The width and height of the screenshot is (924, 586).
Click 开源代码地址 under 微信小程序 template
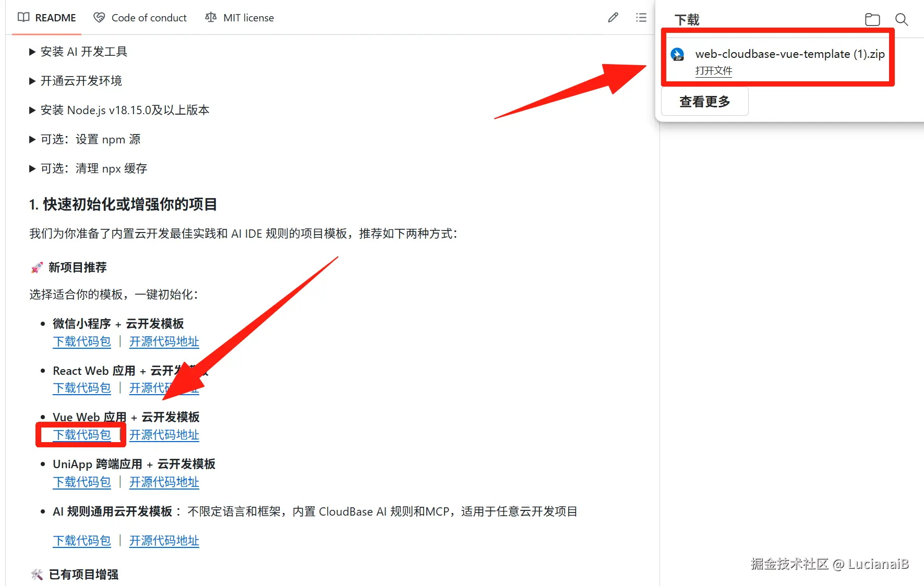coord(164,341)
